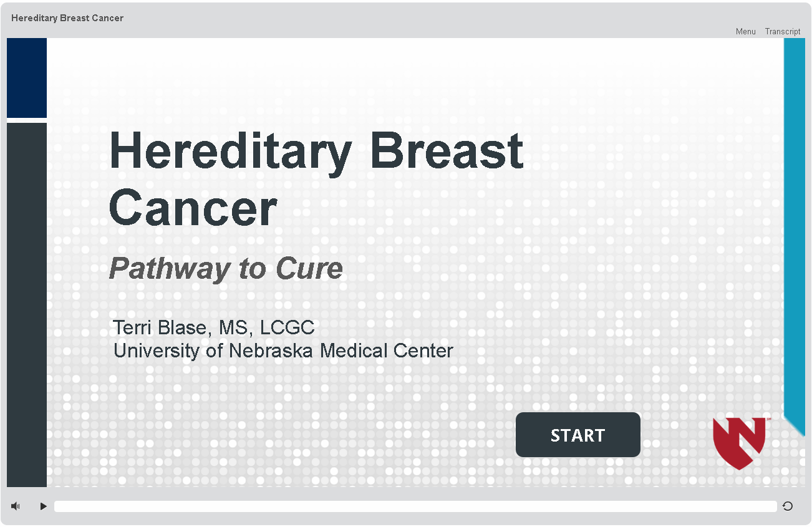Click Transcript in the upper right corner
Screen dimensions: 812x527
782,31
